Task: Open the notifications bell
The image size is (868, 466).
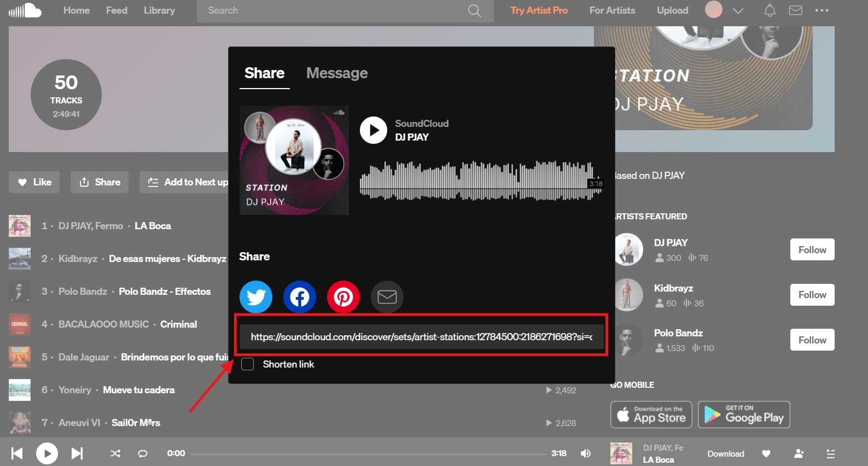Action: [x=770, y=10]
